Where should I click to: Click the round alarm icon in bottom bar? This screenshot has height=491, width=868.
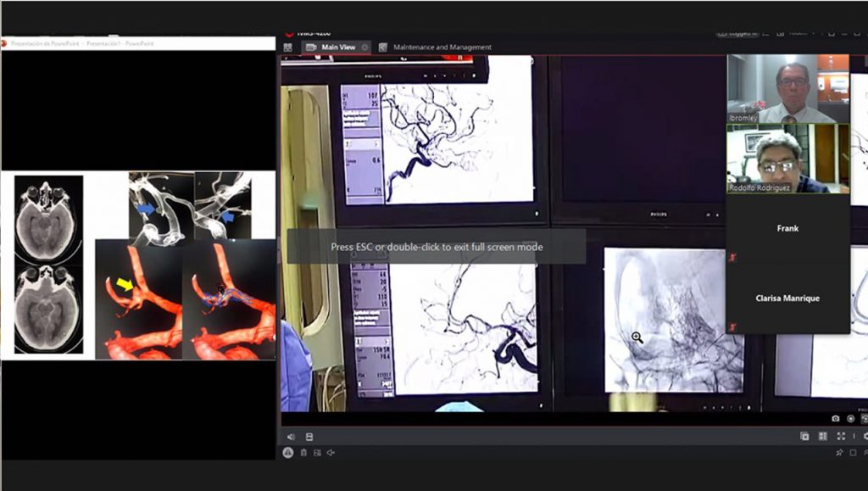tap(288, 453)
